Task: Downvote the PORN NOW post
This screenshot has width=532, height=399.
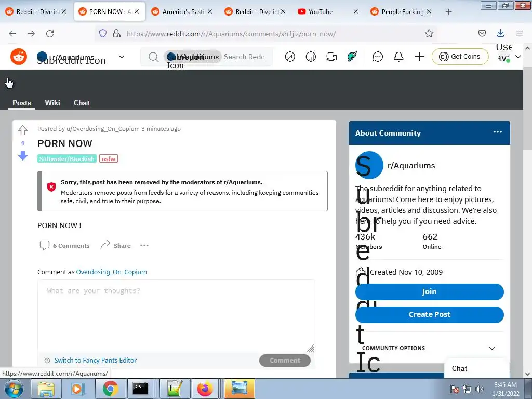Action: 23,156
